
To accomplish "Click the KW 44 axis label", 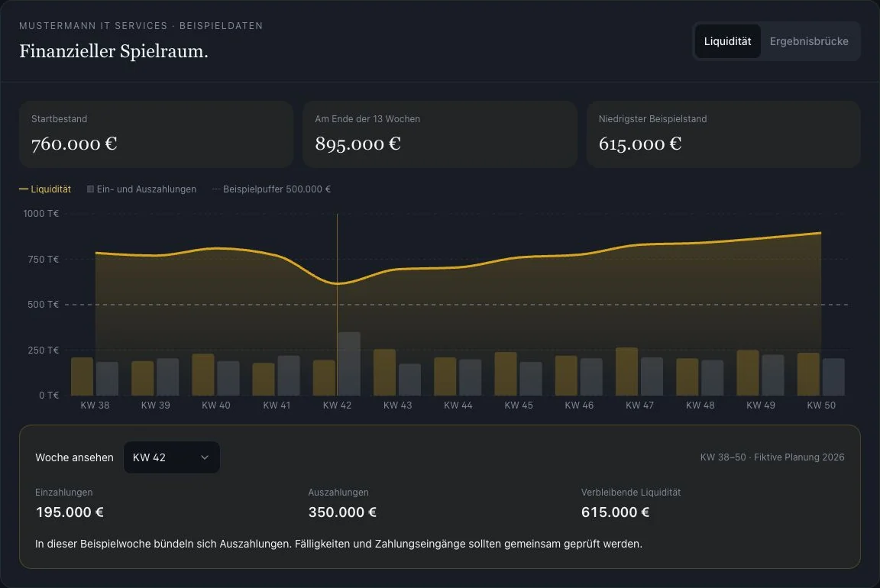I will (x=458, y=405).
